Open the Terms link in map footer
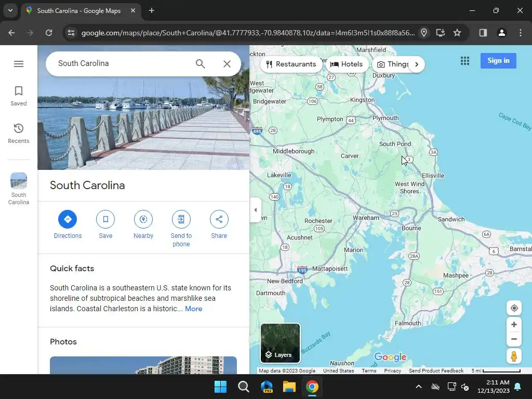 pos(369,371)
